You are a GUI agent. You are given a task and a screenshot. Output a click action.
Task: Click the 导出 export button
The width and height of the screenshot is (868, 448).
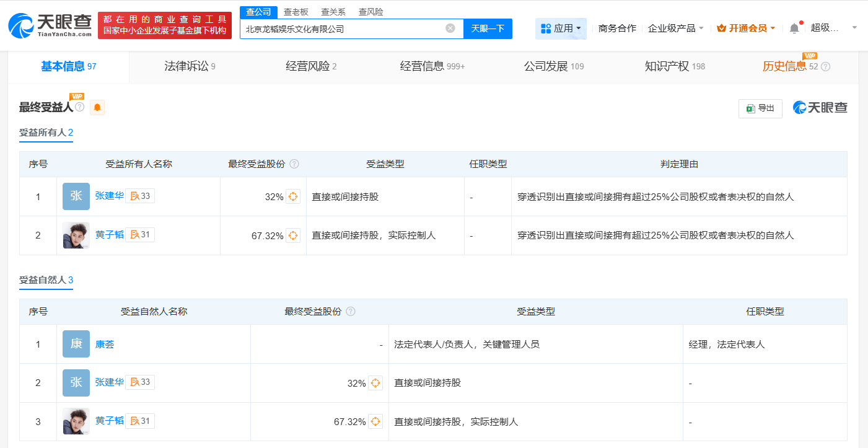[760, 108]
